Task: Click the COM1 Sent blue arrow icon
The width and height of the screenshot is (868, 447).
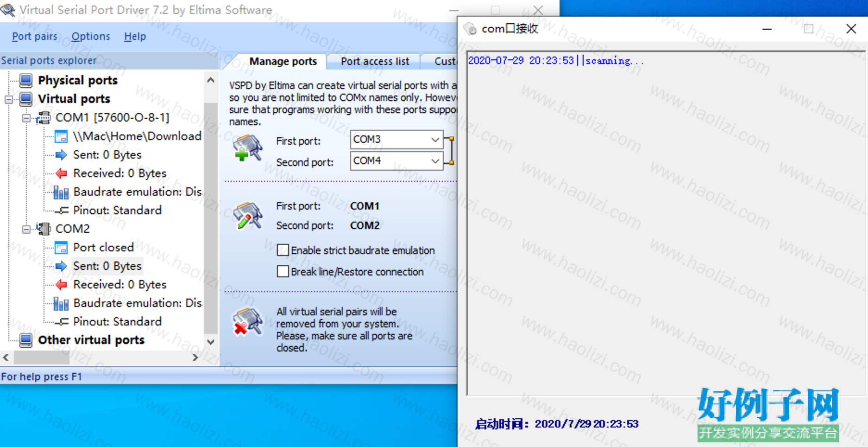Action: [x=61, y=155]
